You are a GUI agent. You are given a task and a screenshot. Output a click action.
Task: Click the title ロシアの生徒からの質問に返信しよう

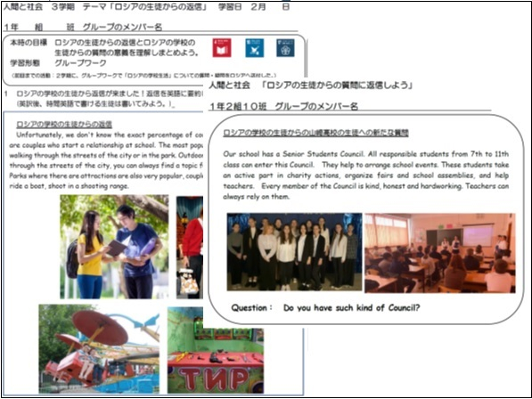pyautogui.click(x=338, y=85)
